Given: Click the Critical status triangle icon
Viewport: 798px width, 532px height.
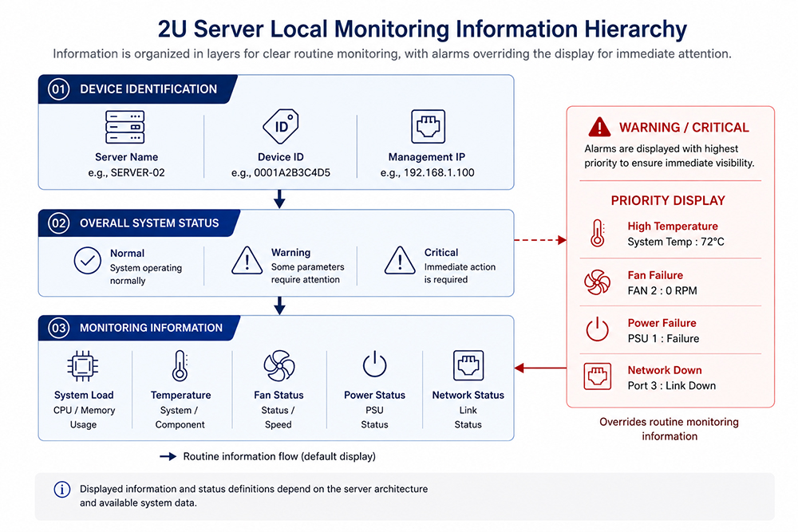Looking at the screenshot, I should (400, 260).
